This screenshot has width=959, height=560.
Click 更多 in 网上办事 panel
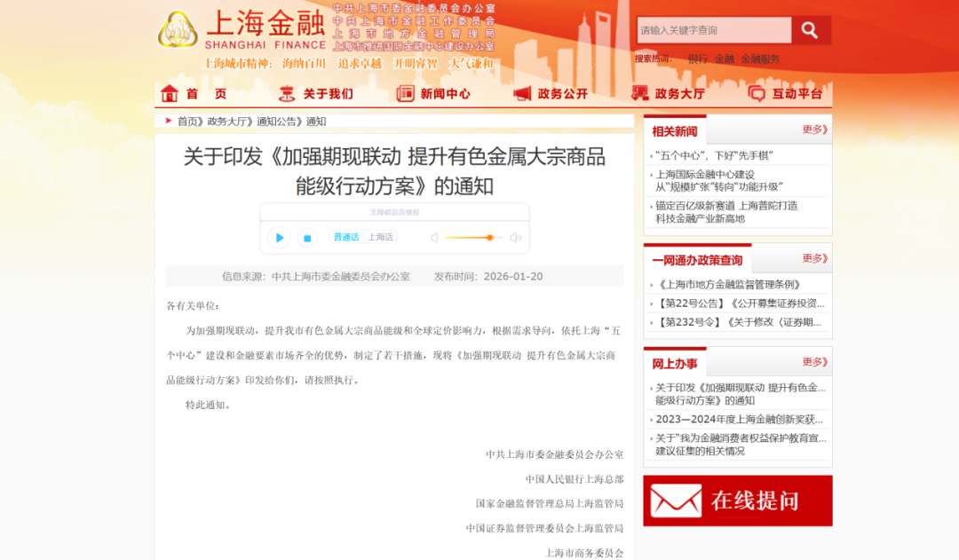(814, 362)
